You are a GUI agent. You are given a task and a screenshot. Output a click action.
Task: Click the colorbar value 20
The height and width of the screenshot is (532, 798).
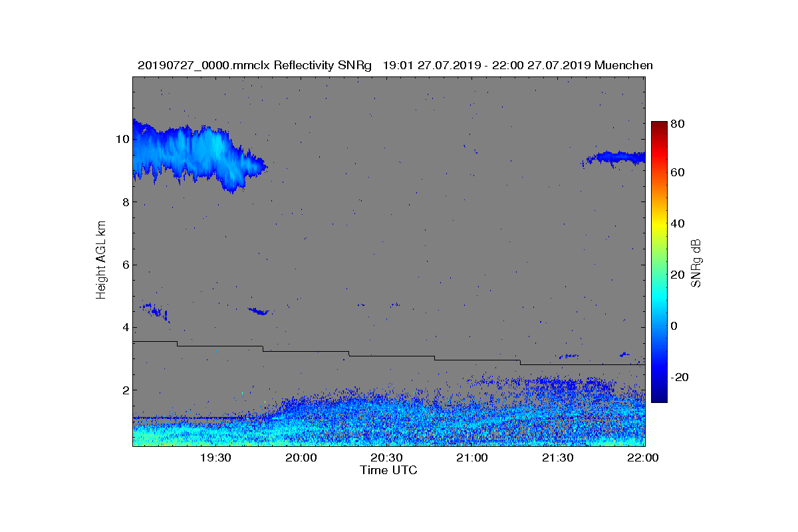click(x=678, y=275)
